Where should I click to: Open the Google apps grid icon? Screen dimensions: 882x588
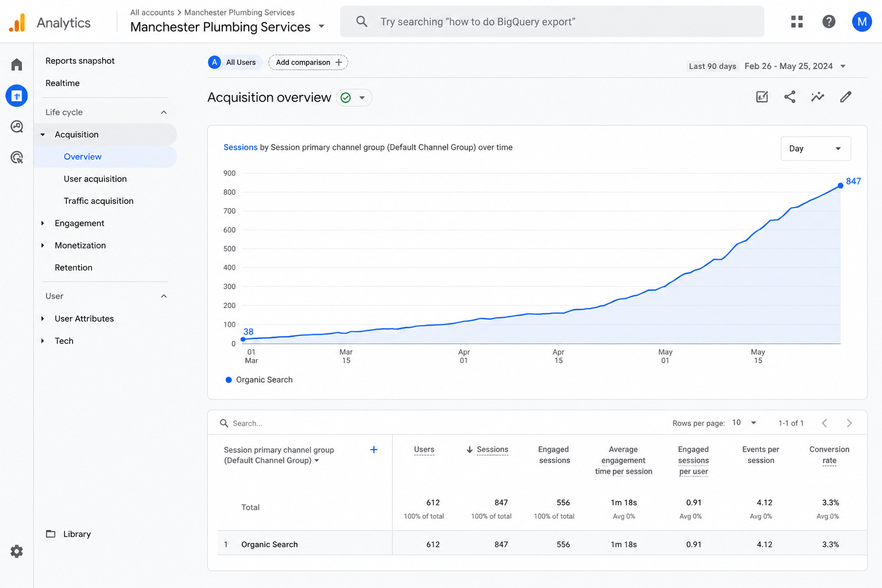click(x=797, y=22)
